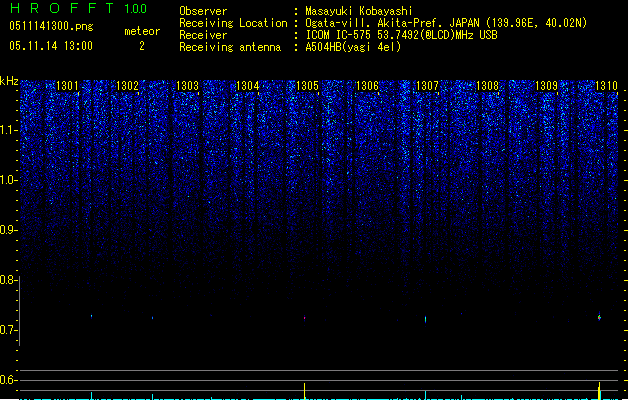Viewport: 629px width, 400px height.
Task: Click the Ogata-vill. Akita-Pref. JAPAN location text
Action: coord(446,23)
